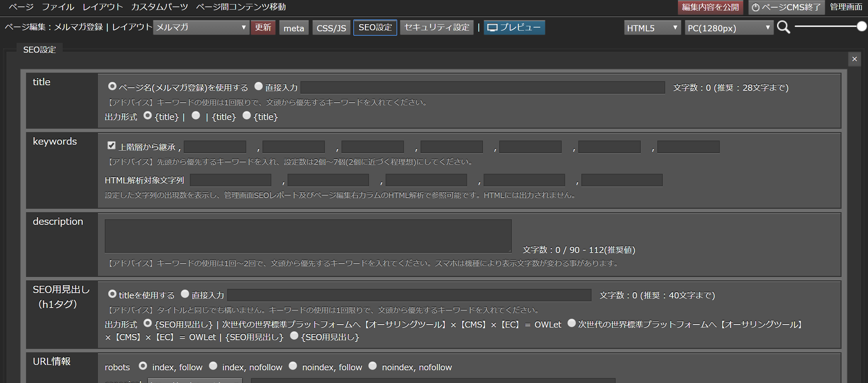Viewport: 868px width, 383px height.
Task: Select robots 'index, nofollow' radio
Action: [213, 366]
